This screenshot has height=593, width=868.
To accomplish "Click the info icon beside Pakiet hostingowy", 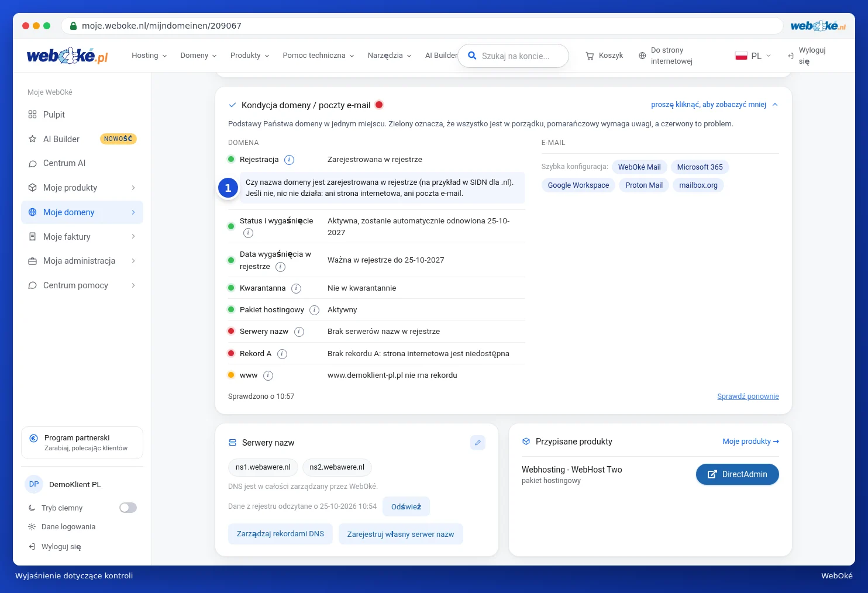I will pyautogui.click(x=315, y=310).
